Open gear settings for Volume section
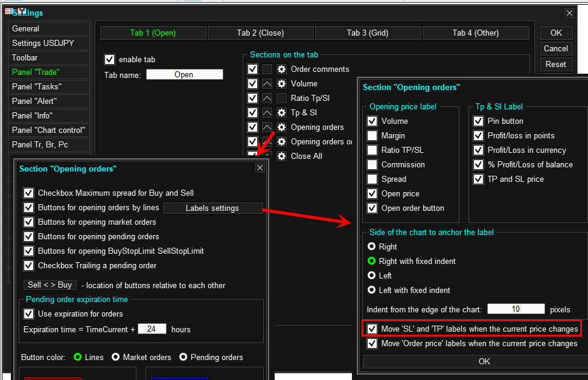 tap(282, 83)
